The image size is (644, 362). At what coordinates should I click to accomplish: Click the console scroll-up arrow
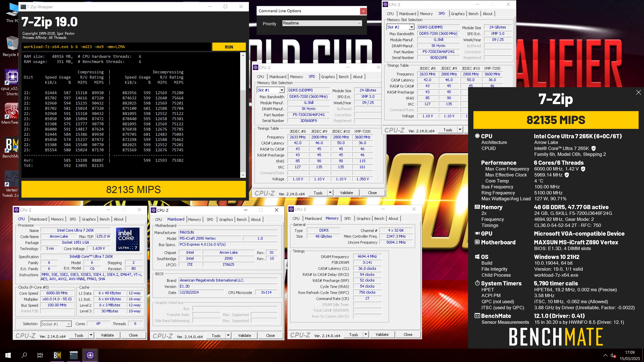243,55
